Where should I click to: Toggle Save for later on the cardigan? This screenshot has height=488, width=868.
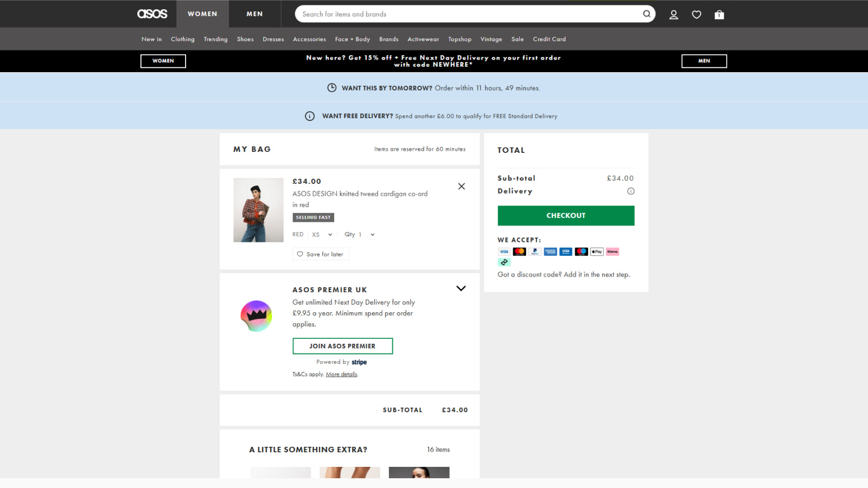pos(321,254)
